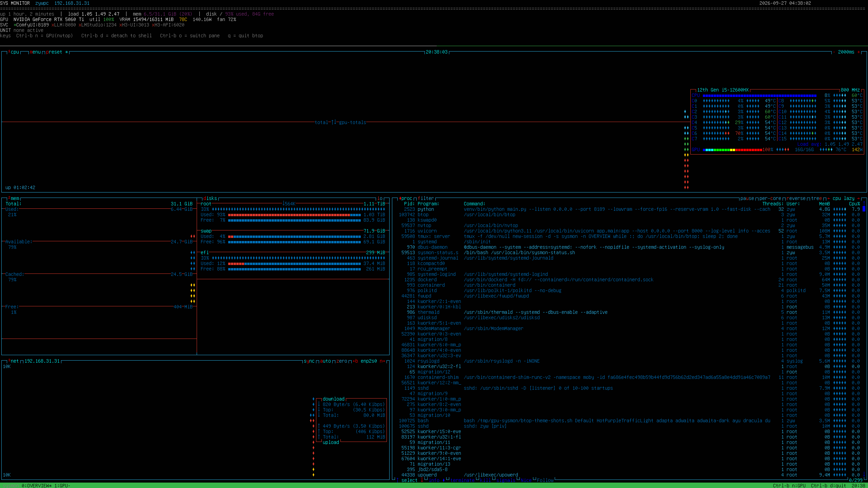Image resolution: width=868 pixels, height=488 pixels.
Task: Click signals in the proc footer
Action: [x=506, y=480]
